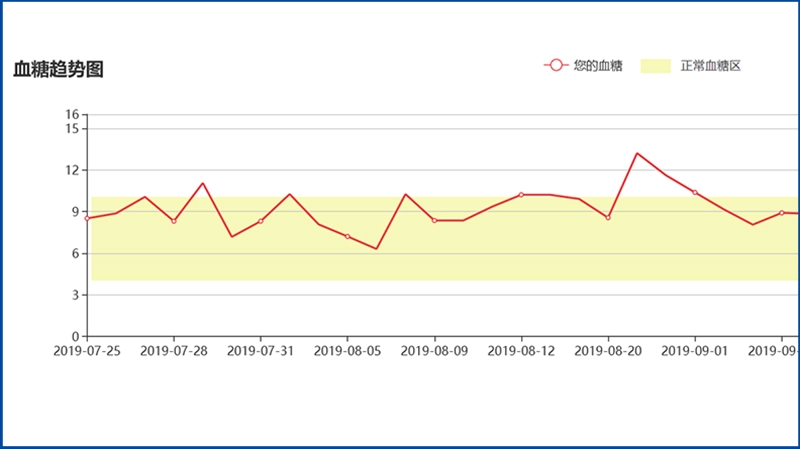Viewport: 800px width, 449px height.
Task: Click the 2019-08-12 x-axis date label
Action: pos(521,351)
